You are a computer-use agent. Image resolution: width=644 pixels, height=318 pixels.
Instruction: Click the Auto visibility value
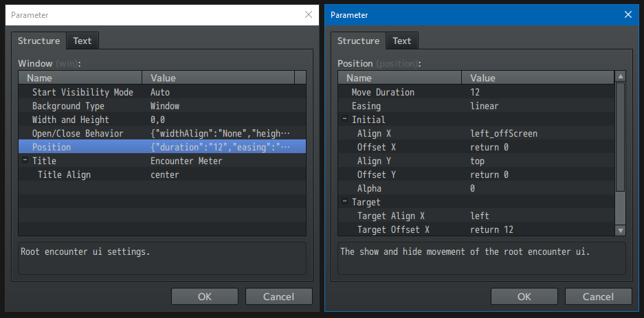[x=159, y=92]
